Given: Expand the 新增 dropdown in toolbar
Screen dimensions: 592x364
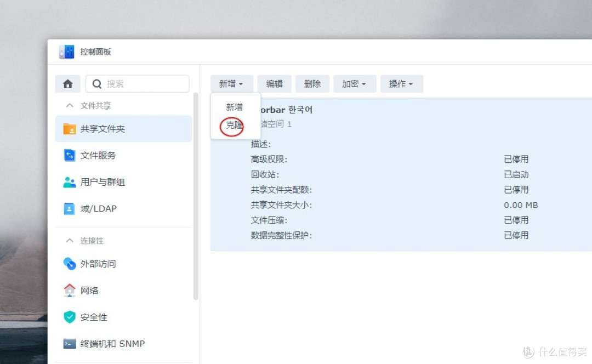Looking at the screenshot, I should [x=232, y=83].
